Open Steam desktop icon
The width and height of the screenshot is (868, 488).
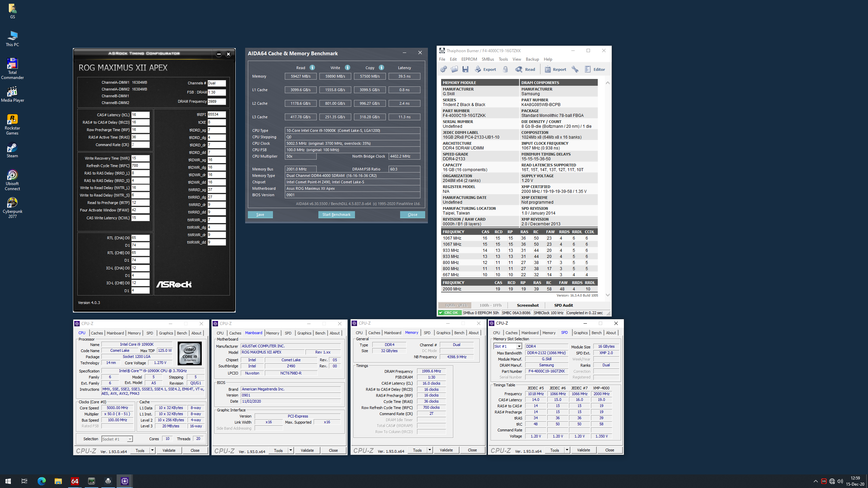click(12, 150)
